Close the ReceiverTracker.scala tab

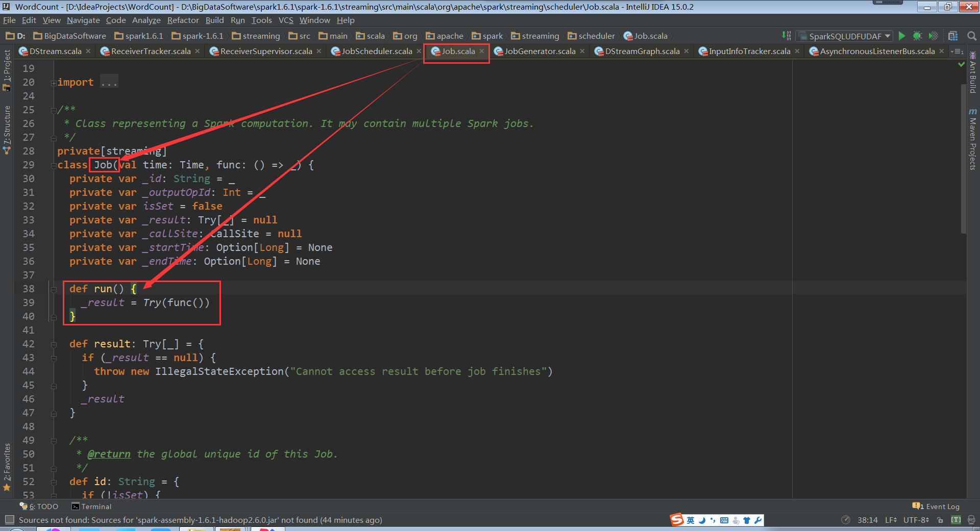tap(198, 51)
